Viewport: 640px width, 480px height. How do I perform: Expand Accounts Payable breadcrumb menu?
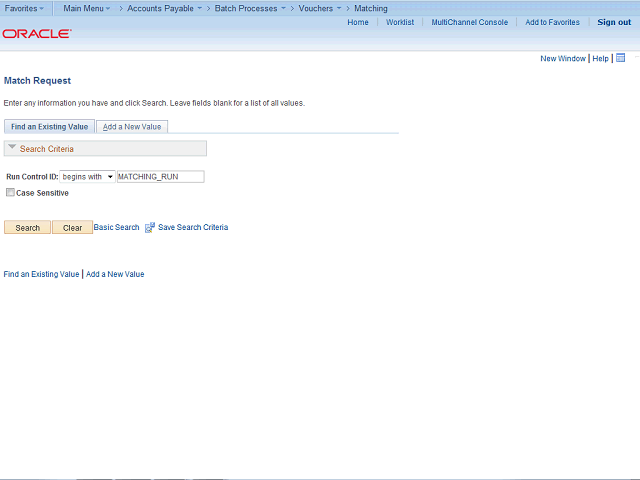click(x=164, y=8)
